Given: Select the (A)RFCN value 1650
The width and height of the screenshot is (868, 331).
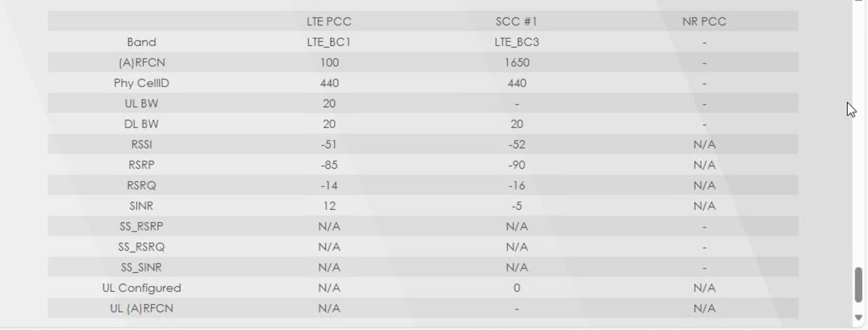Looking at the screenshot, I should pyautogui.click(x=516, y=63).
